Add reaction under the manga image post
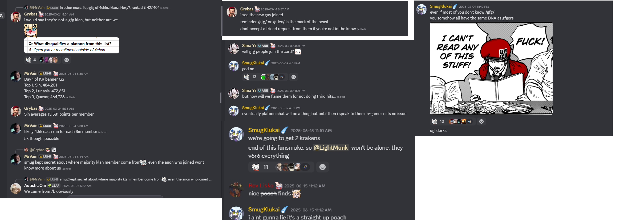Screen dimensions: 644x220 click(x=481, y=121)
